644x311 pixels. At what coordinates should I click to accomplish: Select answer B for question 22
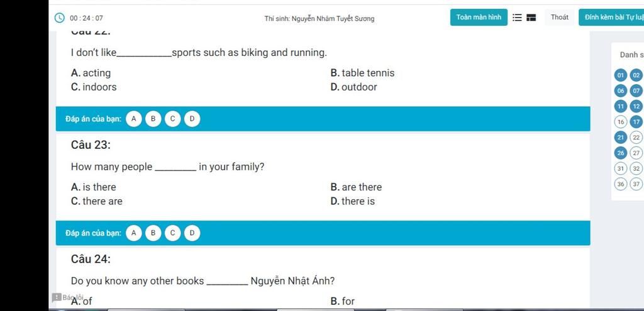point(153,119)
